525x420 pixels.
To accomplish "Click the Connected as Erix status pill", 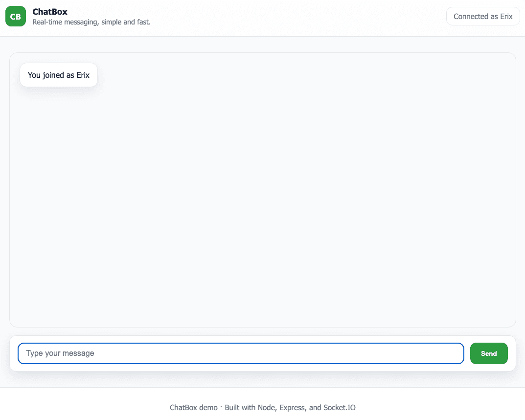I will (483, 16).
